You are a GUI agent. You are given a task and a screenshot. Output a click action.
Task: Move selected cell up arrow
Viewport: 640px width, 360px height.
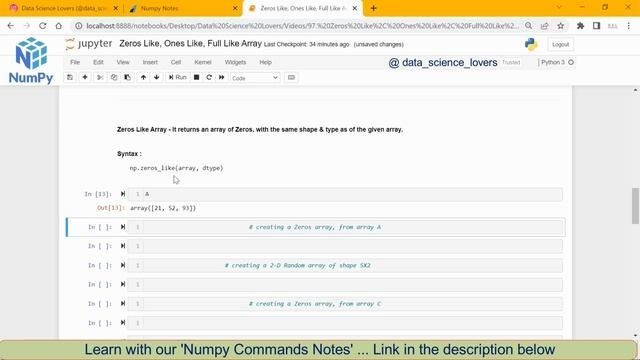click(143, 77)
